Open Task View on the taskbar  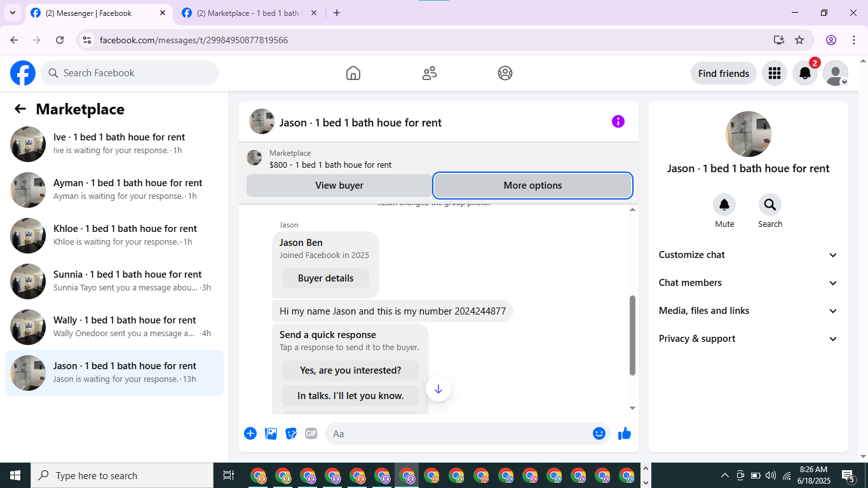click(x=229, y=475)
